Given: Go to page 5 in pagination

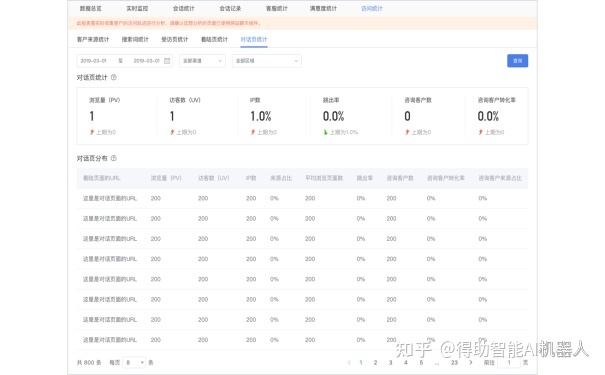Looking at the screenshot, I should click(421, 362).
